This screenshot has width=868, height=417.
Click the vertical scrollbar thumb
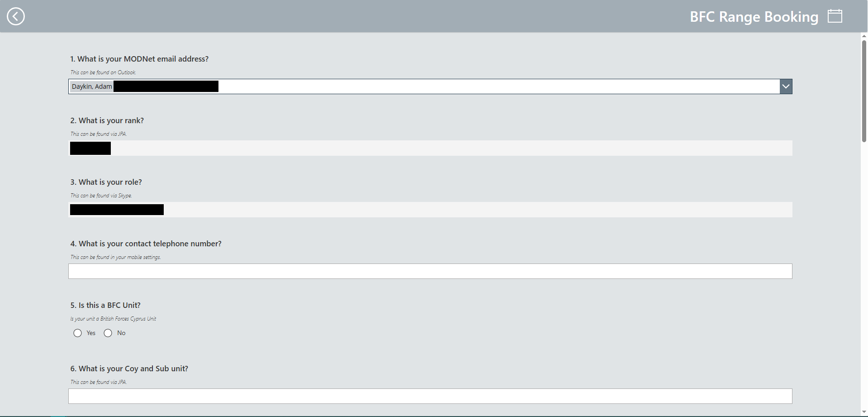[864, 91]
